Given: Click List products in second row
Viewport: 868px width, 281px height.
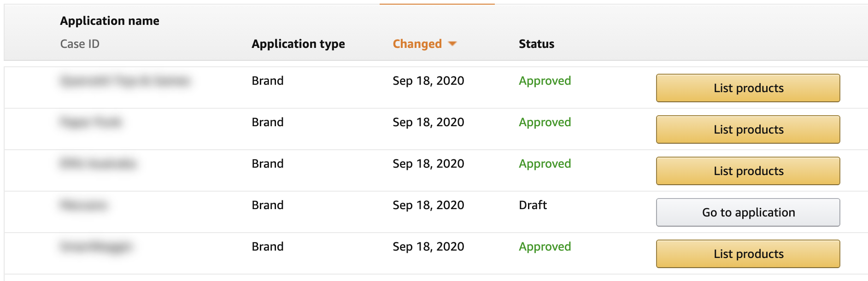Looking at the screenshot, I should [748, 129].
